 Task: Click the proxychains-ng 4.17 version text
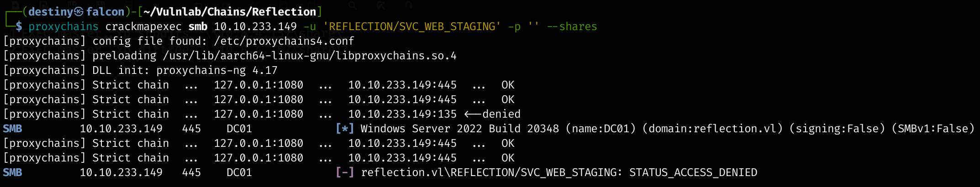click(217, 70)
